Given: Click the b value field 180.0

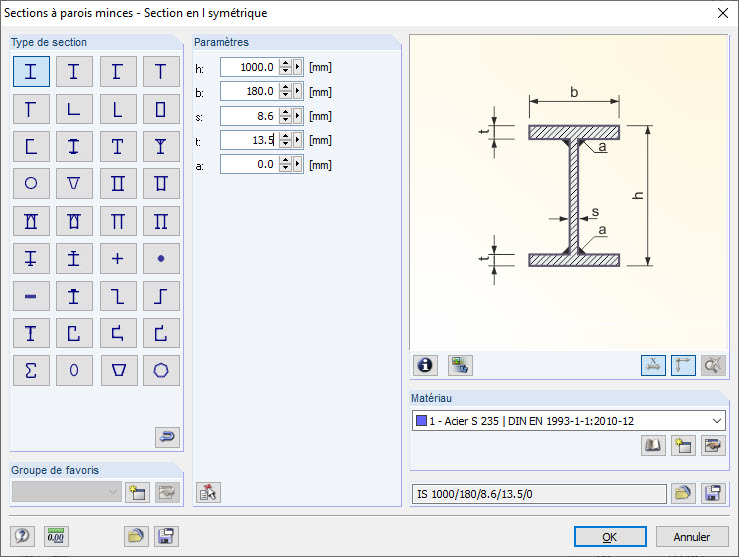Looking at the screenshot, I should click(x=250, y=91).
